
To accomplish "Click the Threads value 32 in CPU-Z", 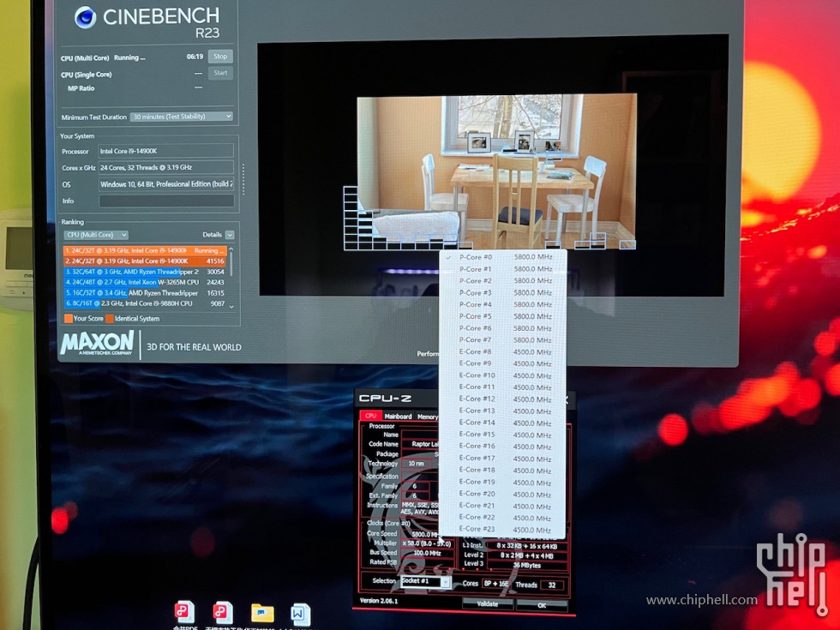I will [x=552, y=585].
